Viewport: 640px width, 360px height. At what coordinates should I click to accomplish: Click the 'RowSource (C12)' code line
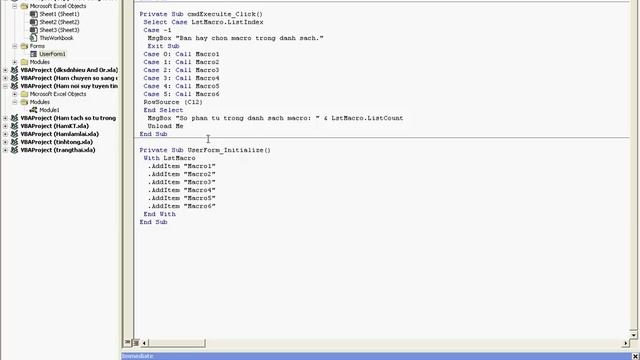[x=173, y=102]
